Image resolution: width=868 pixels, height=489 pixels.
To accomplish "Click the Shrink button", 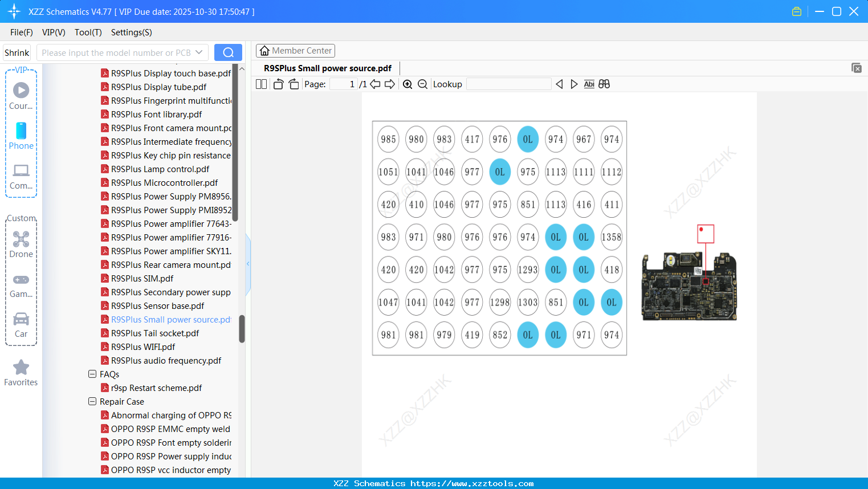I will click(17, 52).
